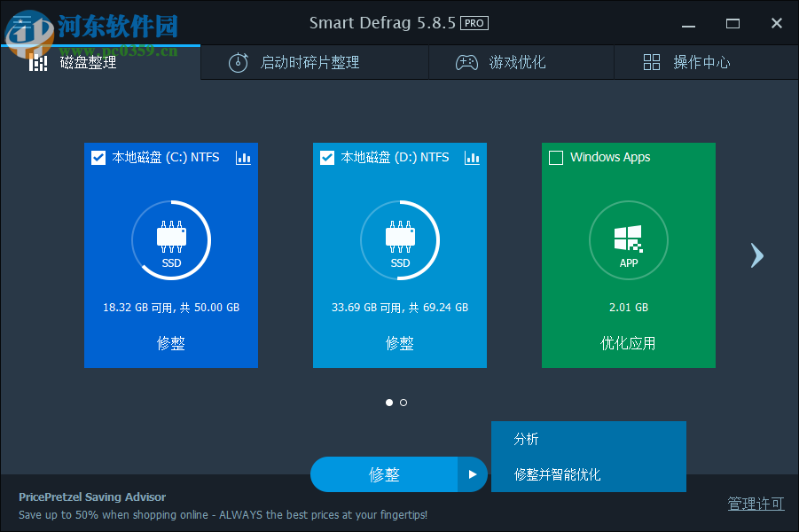The width and height of the screenshot is (799, 532).
Task: Open the dropdown arrow next to 修整 button
Action: (474, 474)
